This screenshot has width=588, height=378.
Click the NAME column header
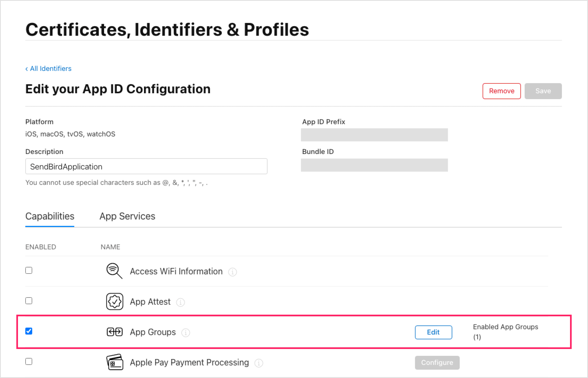[110, 247]
